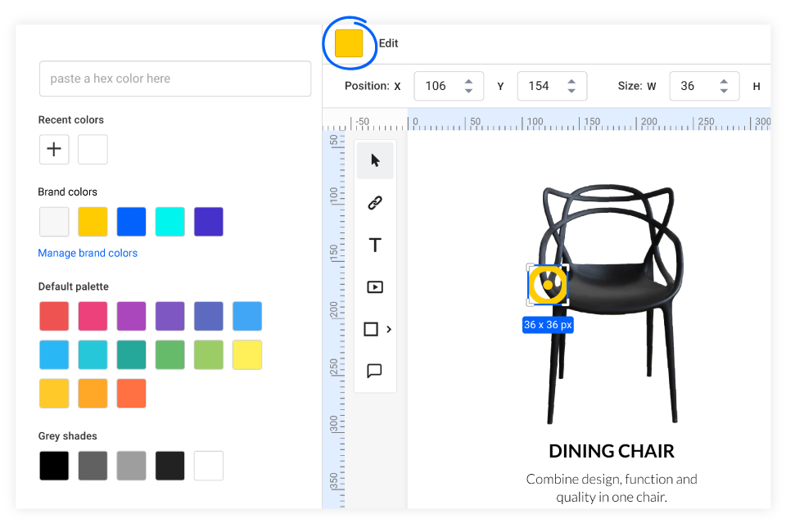
Task: Decrease the Y position using its stepper arrow
Action: 571,90
